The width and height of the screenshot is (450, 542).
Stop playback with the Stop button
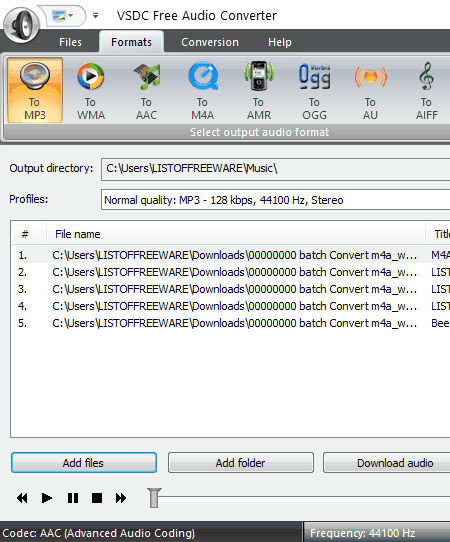click(97, 498)
